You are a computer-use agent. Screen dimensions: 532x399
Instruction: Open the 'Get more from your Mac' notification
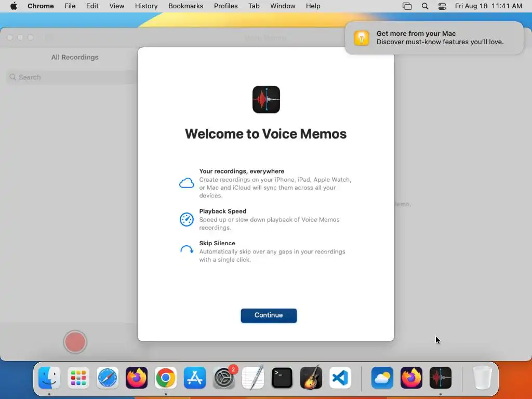click(434, 37)
